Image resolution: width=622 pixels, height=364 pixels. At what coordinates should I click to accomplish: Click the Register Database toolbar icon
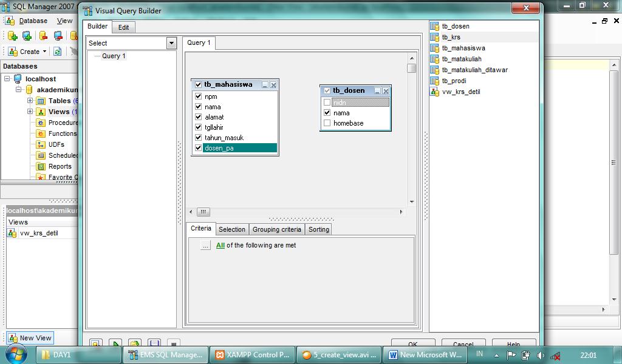click(12, 36)
